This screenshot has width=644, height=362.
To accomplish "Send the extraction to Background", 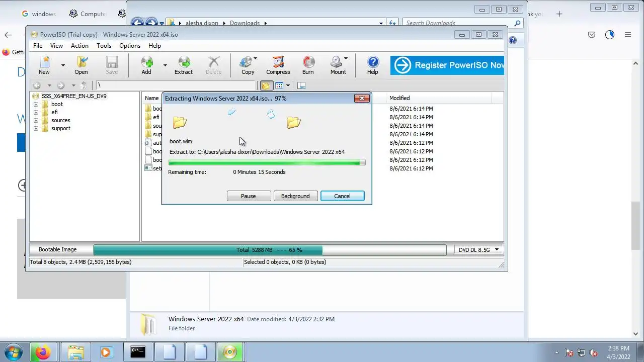I will [295, 196].
